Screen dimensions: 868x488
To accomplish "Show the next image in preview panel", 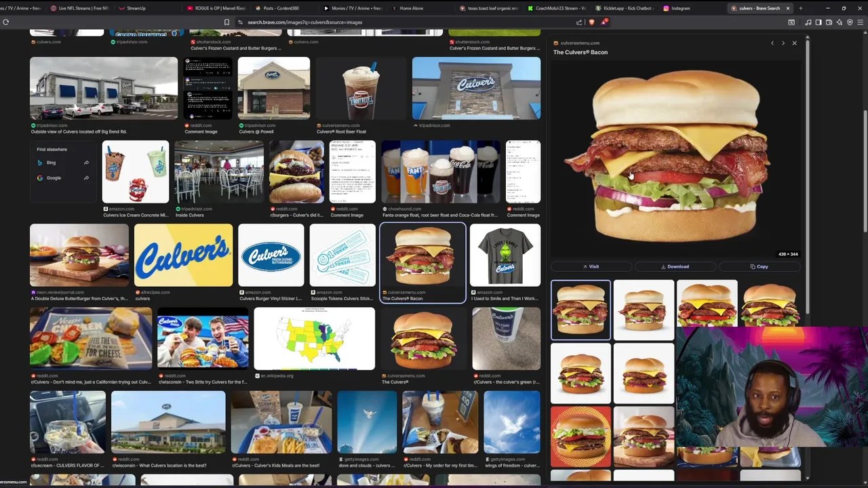I will [783, 43].
